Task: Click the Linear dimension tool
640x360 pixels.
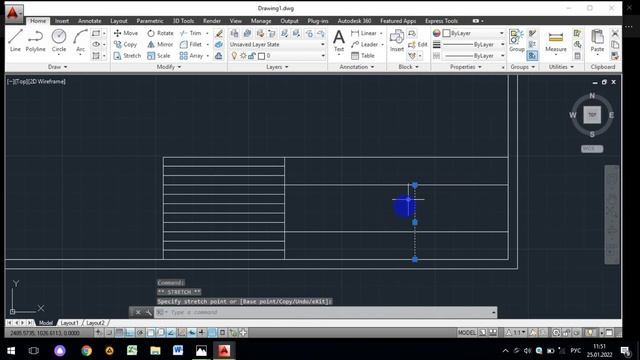Action: click(x=364, y=33)
